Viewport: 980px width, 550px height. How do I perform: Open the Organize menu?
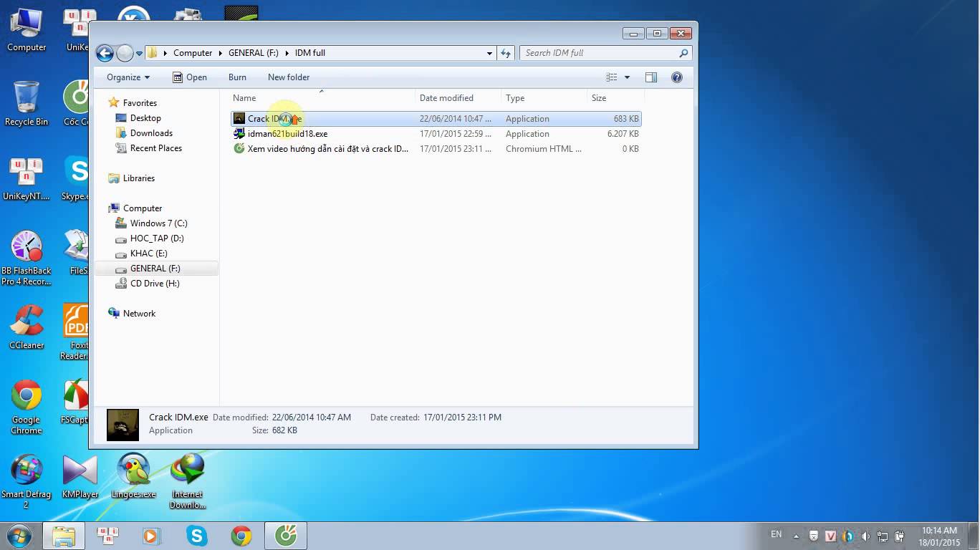click(x=128, y=77)
